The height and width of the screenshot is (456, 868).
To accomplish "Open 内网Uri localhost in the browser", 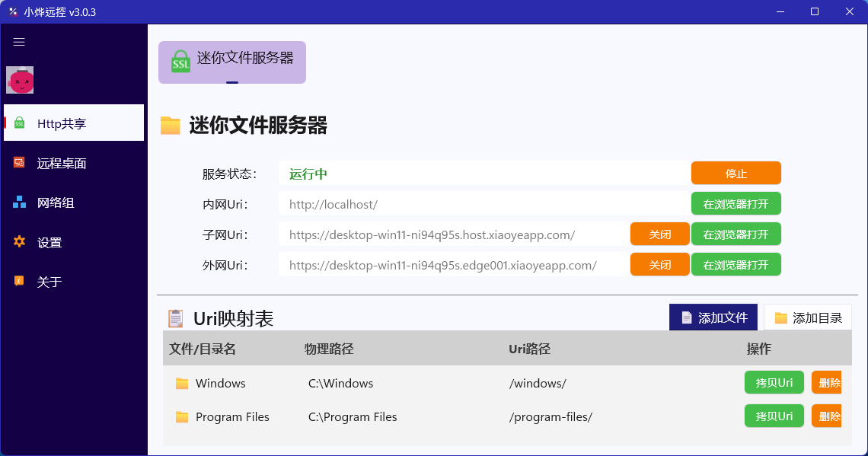I will [736, 204].
